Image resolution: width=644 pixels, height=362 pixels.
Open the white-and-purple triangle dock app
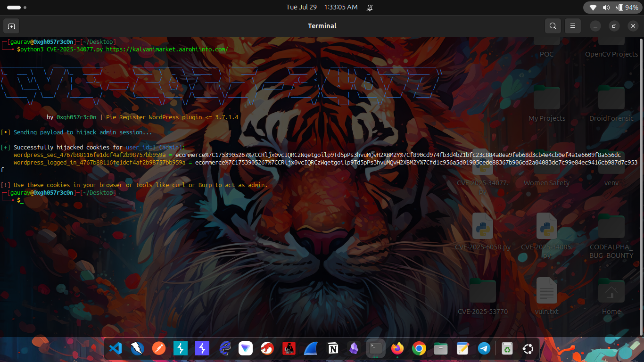tap(246, 348)
